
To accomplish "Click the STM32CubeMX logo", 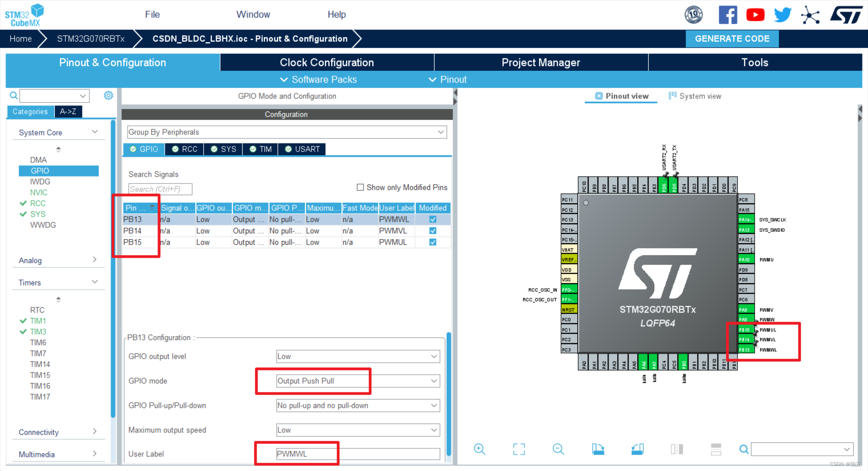I will (x=24, y=15).
